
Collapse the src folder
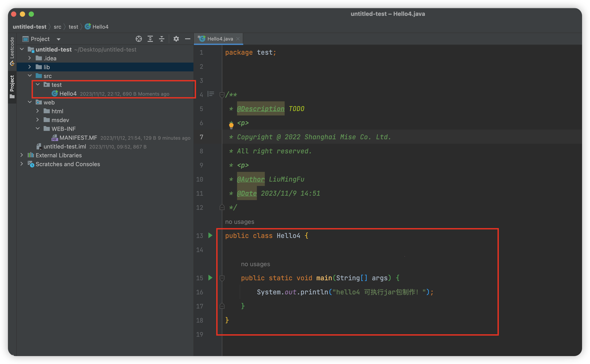pos(30,76)
